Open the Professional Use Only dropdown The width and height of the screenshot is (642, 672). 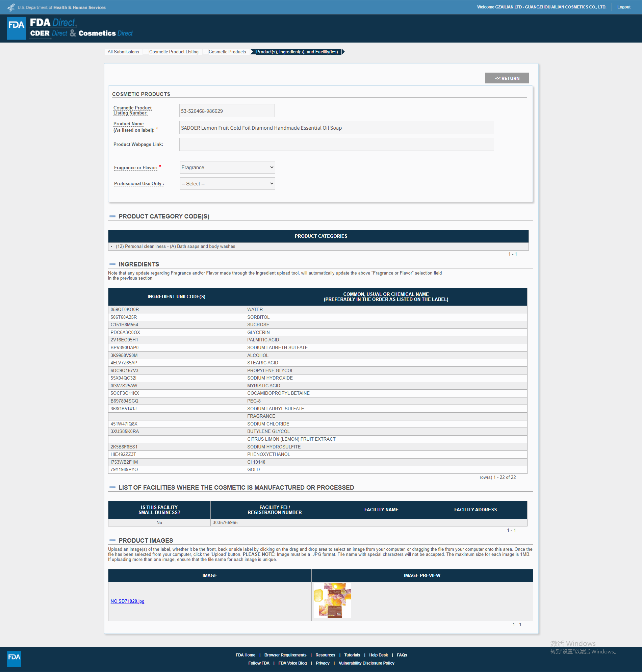click(x=227, y=184)
